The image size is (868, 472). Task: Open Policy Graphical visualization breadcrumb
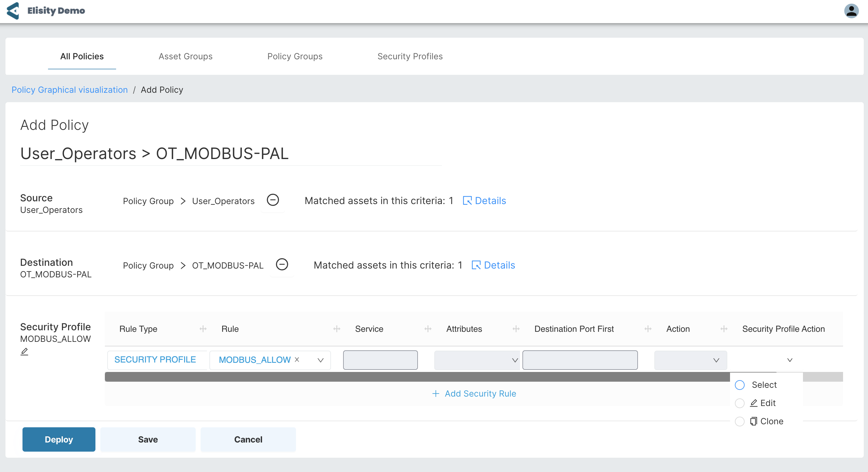coord(70,90)
